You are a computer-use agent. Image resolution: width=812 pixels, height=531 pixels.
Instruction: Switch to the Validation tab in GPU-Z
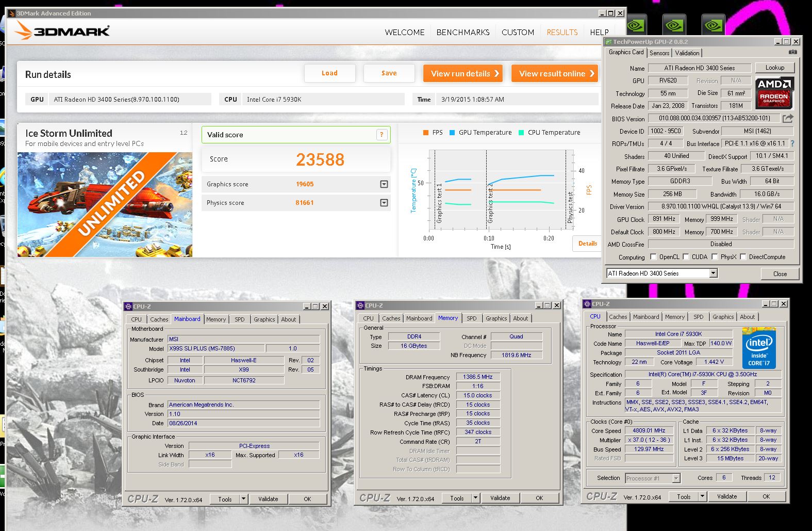(687, 53)
